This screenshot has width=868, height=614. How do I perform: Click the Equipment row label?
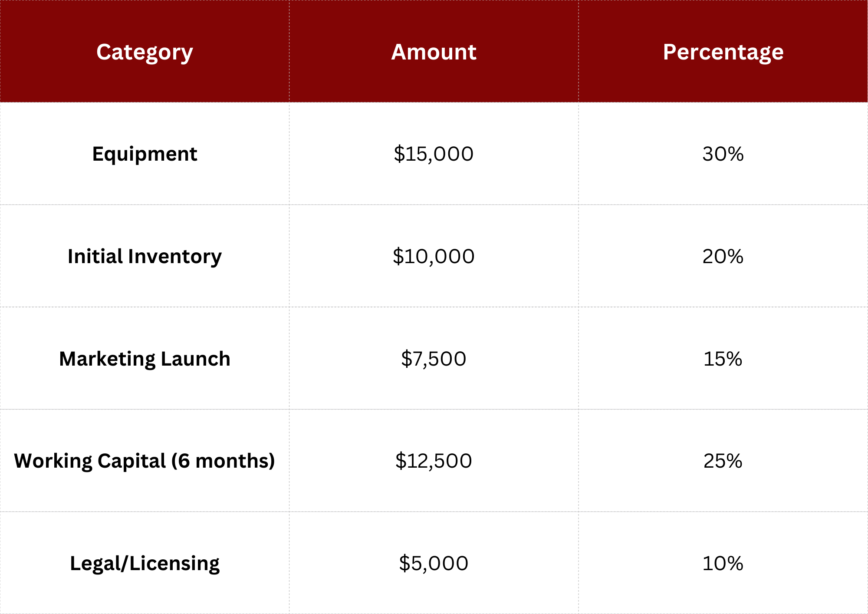pos(145,154)
